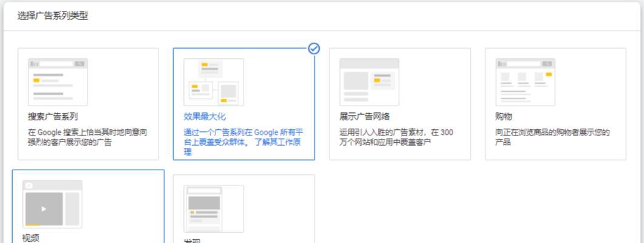The height and width of the screenshot is (243, 644).
Task: Select the 视频 campaign illustration
Action: [52, 204]
